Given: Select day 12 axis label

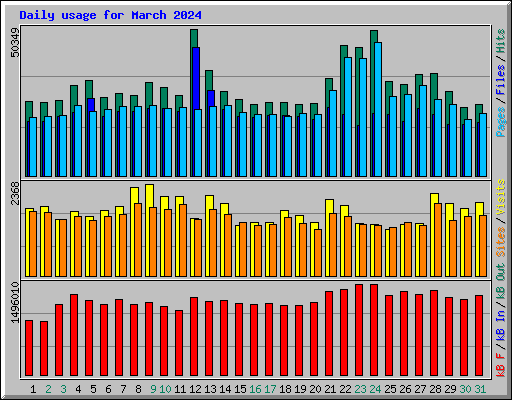Looking at the screenshot, I should point(195,389).
